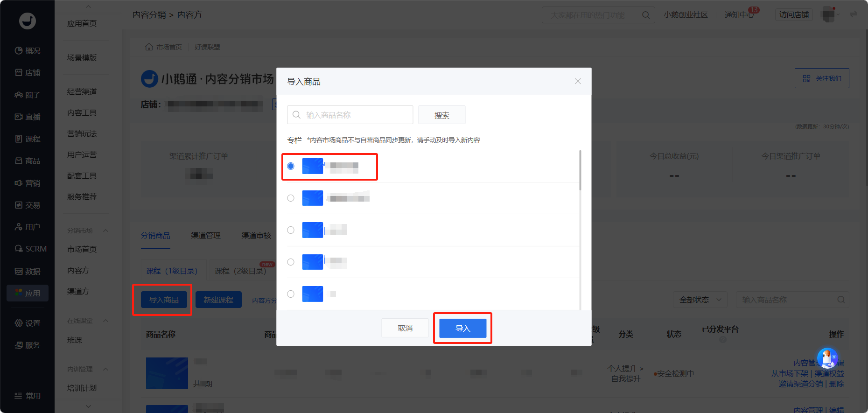The image size is (868, 413).
Task: Collapse the 内训管理 menu group
Action: coord(105,369)
